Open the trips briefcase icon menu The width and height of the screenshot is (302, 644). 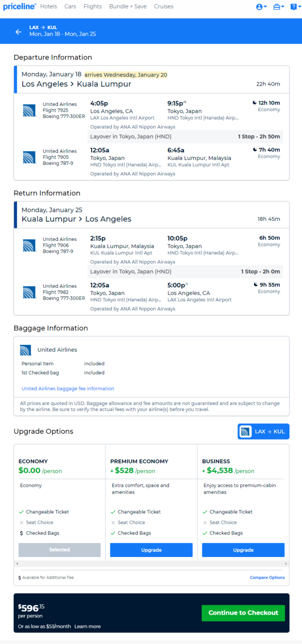coord(279,7)
